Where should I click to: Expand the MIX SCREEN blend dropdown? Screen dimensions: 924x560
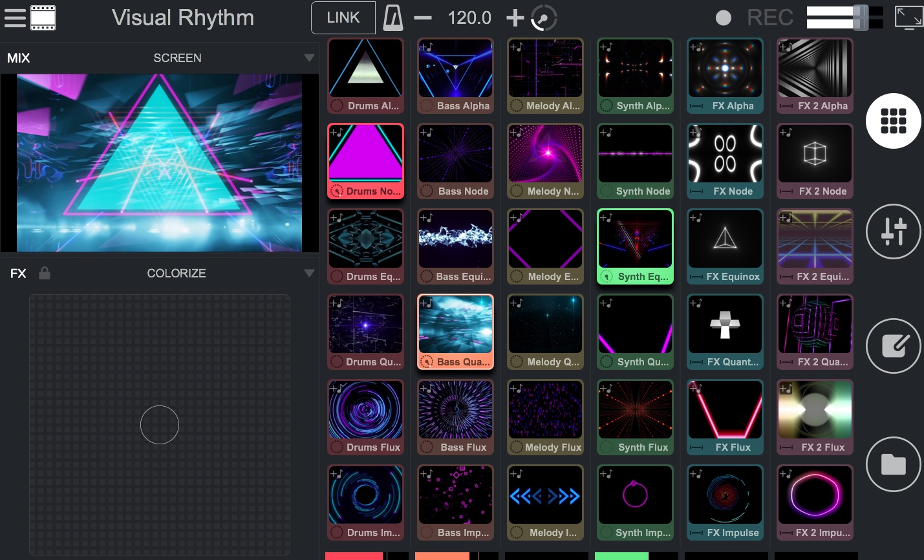pos(309,58)
